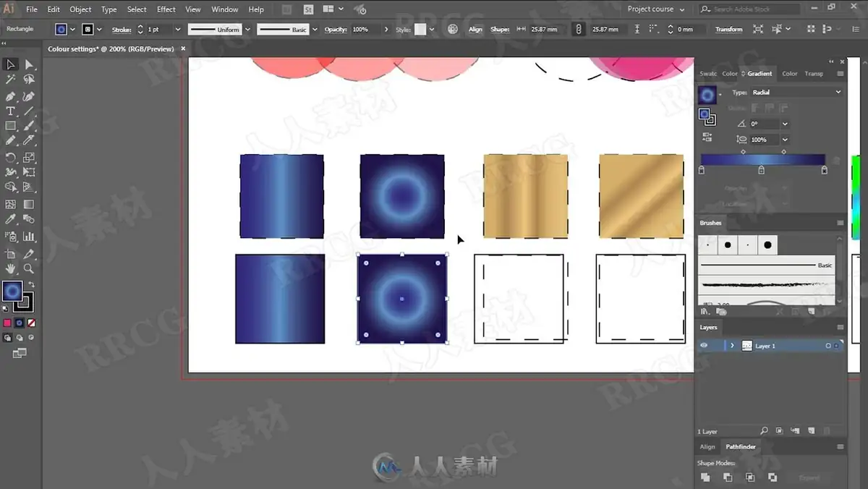Select the Blend tool

pos(29,219)
